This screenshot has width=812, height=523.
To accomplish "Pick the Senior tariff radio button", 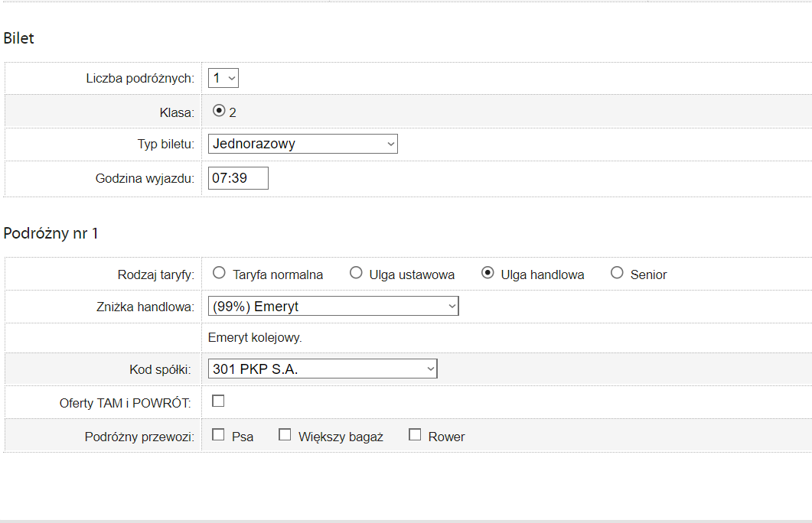I will click(x=617, y=273).
